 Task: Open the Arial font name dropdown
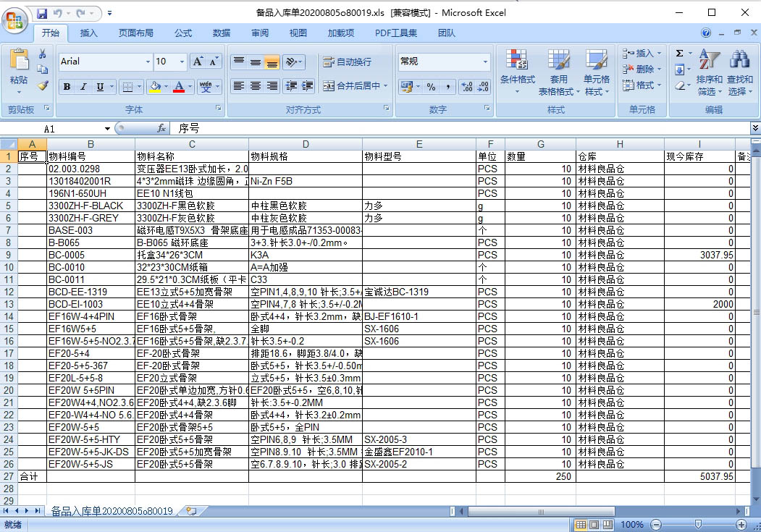pyautogui.click(x=148, y=62)
